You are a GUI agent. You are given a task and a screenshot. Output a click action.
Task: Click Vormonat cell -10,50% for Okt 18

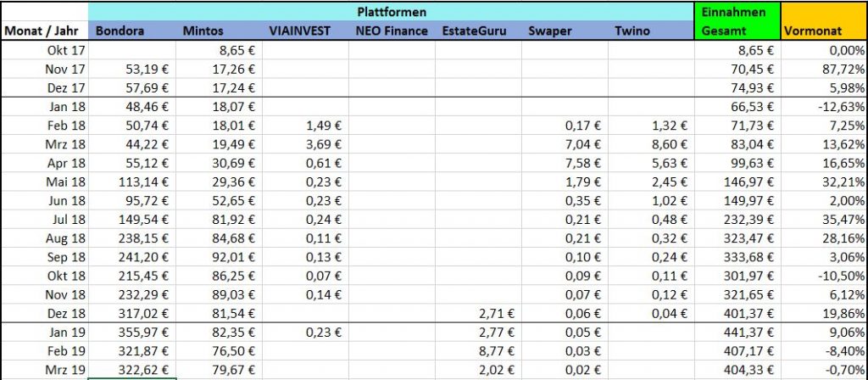(x=824, y=276)
